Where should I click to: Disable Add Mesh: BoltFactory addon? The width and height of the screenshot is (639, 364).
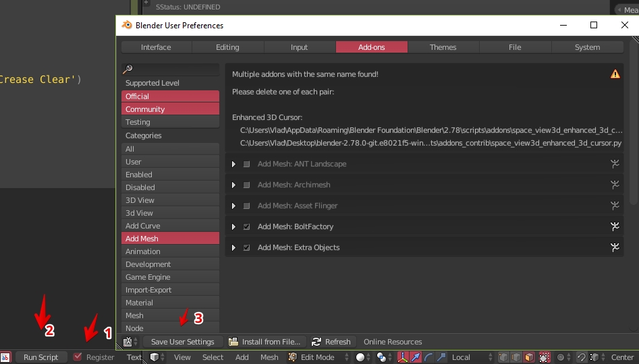[246, 226]
